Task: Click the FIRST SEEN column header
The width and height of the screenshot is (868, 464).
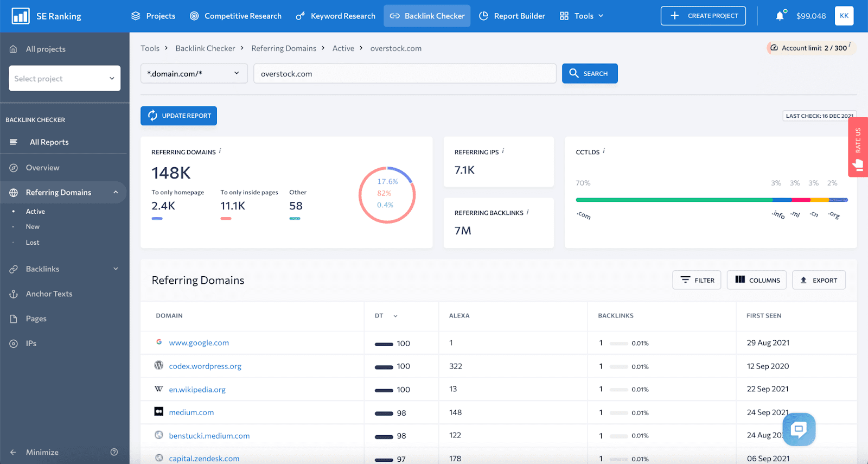Action: coord(764,316)
